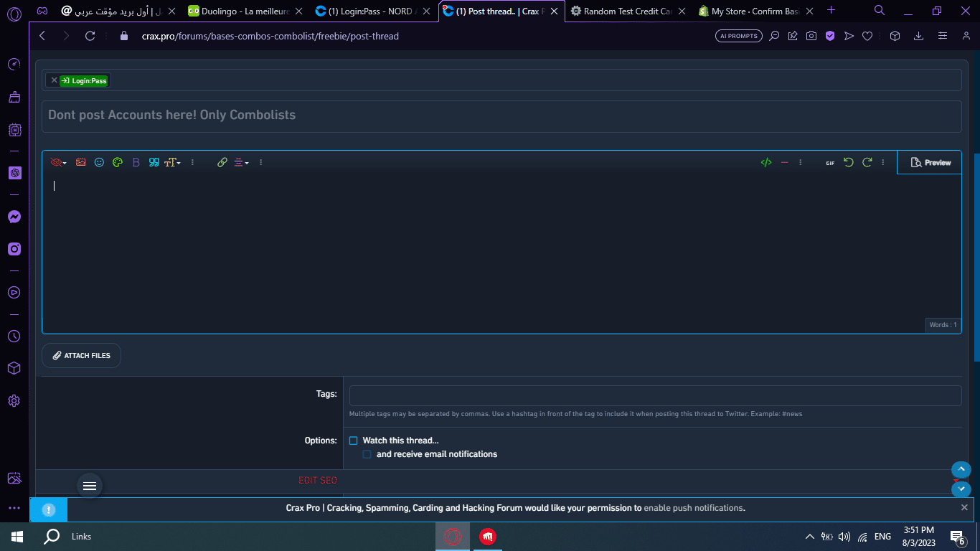Open the Preview of the post

pyautogui.click(x=930, y=163)
